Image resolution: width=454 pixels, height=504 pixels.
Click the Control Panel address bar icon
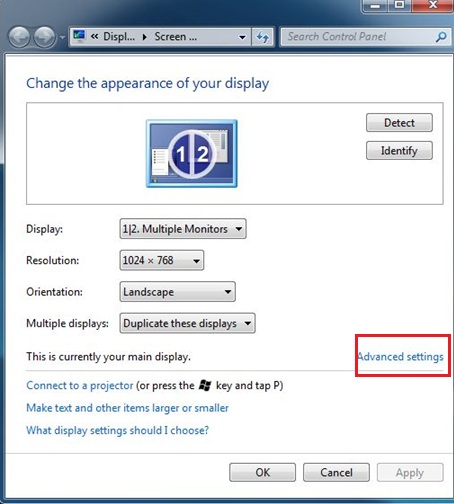(79, 36)
